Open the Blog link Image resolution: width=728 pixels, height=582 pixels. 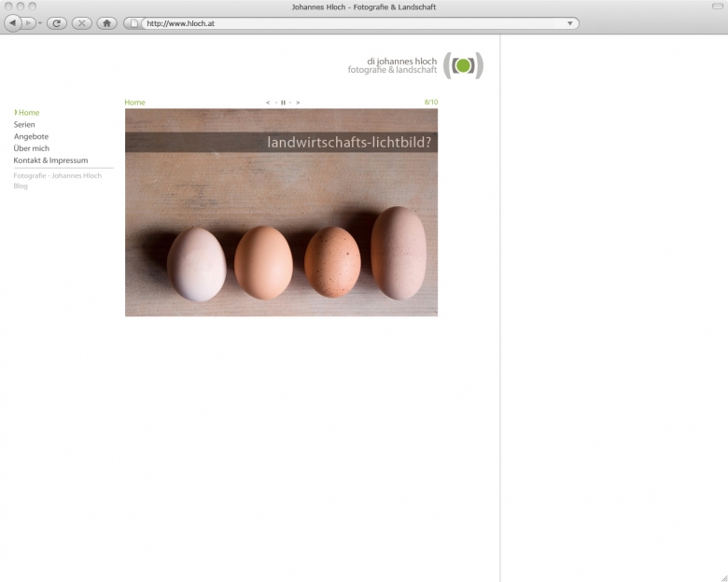click(x=21, y=187)
